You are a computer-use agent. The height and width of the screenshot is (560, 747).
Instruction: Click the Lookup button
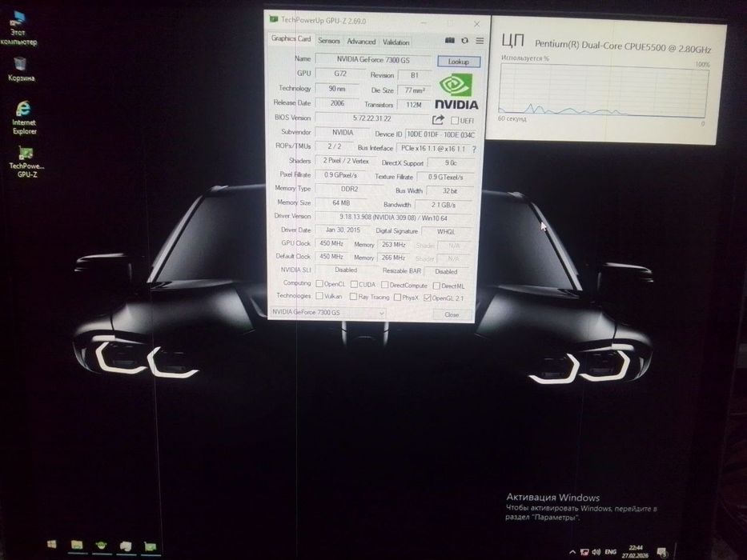pyautogui.click(x=459, y=62)
